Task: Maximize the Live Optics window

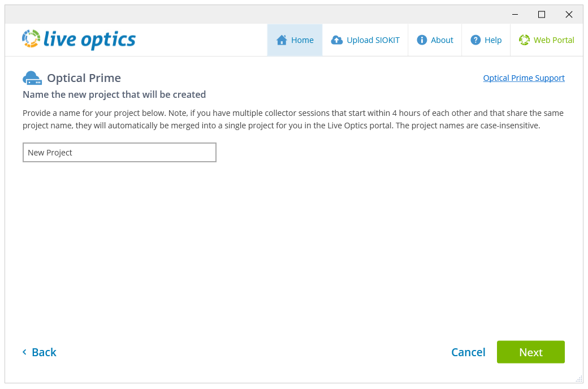Action: tap(542, 15)
